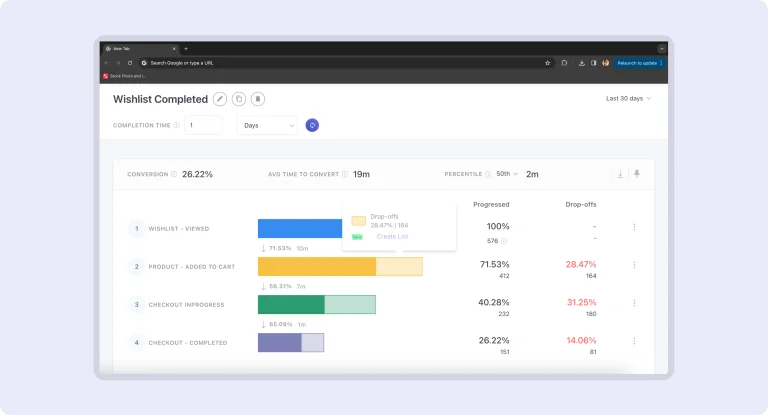The width and height of the screenshot is (768, 415).
Task: Click the download report icon
Action: [620, 174]
